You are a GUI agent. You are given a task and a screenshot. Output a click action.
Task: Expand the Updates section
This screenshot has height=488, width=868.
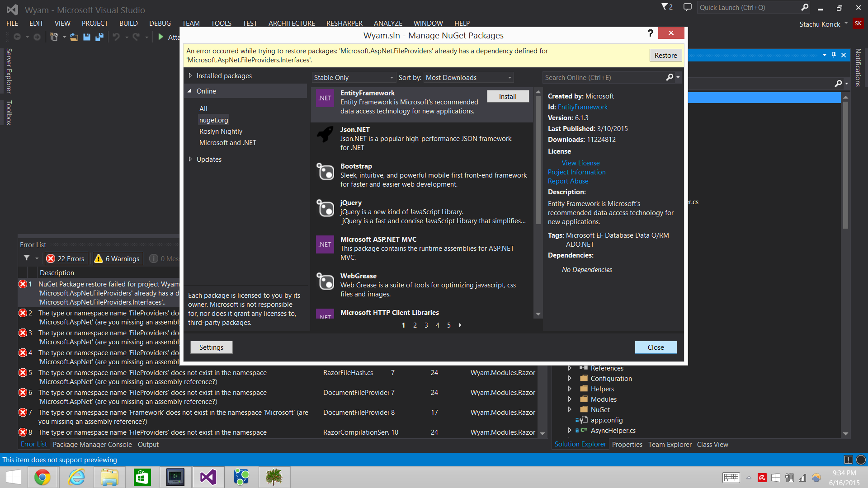pyautogui.click(x=190, y=159)
